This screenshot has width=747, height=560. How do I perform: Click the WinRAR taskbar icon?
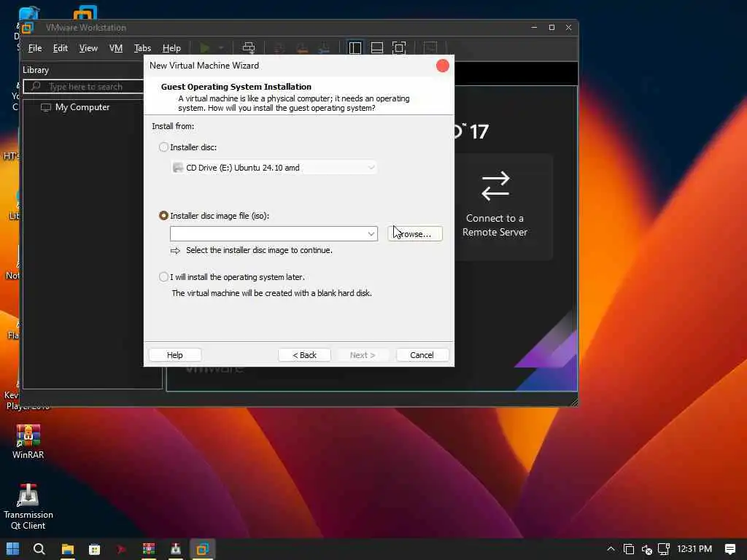tap(149, 549)
